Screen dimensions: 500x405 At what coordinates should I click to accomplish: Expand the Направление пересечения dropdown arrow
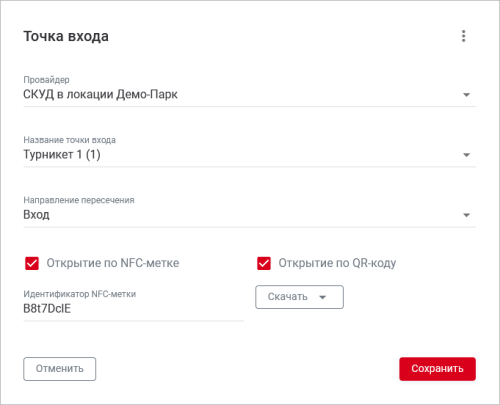[x=466, y=215]
